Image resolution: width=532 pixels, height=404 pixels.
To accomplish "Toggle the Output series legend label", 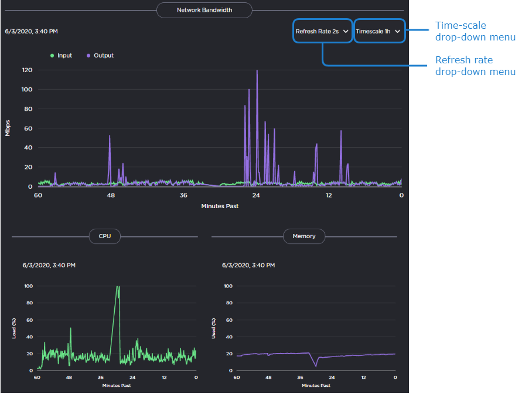I will coord(104,56).
